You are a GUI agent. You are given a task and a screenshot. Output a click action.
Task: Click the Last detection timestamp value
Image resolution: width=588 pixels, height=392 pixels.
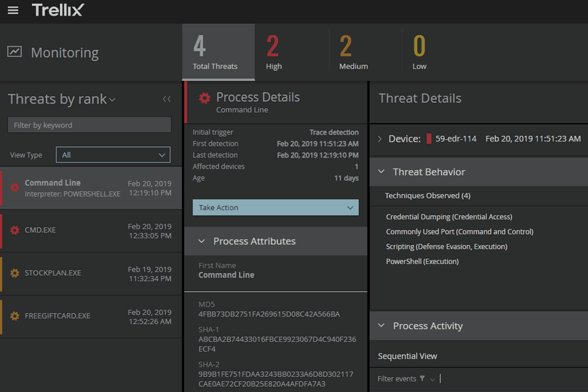tap(318, 155)
